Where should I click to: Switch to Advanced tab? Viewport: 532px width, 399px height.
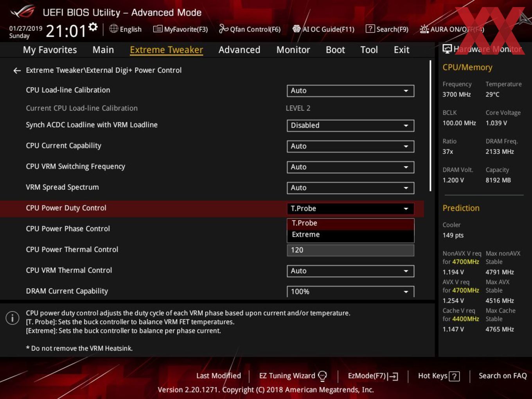pos(239,50)
